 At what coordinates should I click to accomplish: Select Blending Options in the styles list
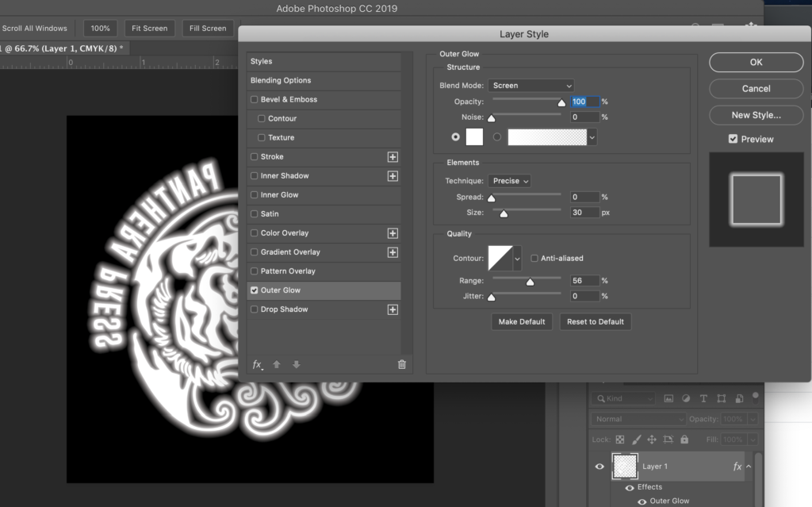(x=324, y=80)
